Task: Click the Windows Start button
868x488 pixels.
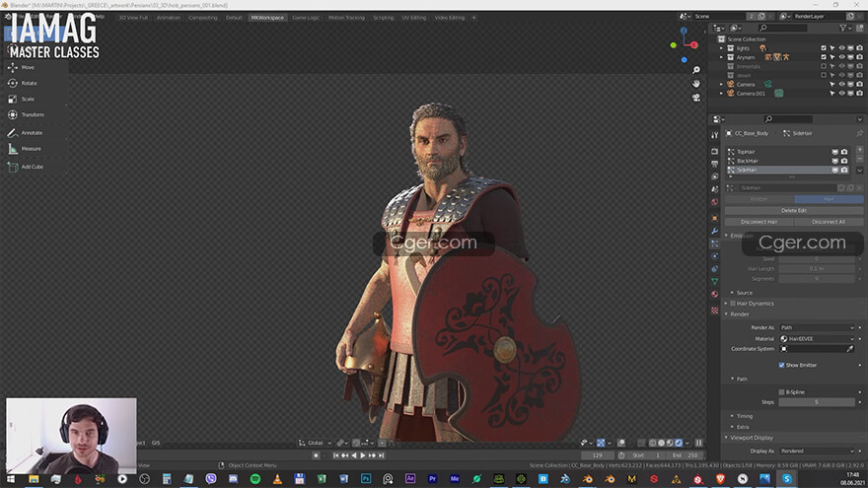Action: [11, 478]
